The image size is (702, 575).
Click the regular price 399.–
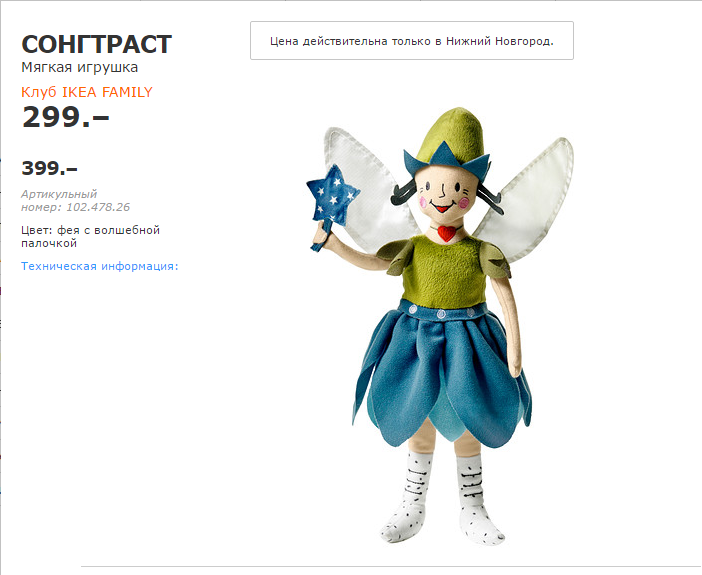pyautogui.click(x=49, y=168)
